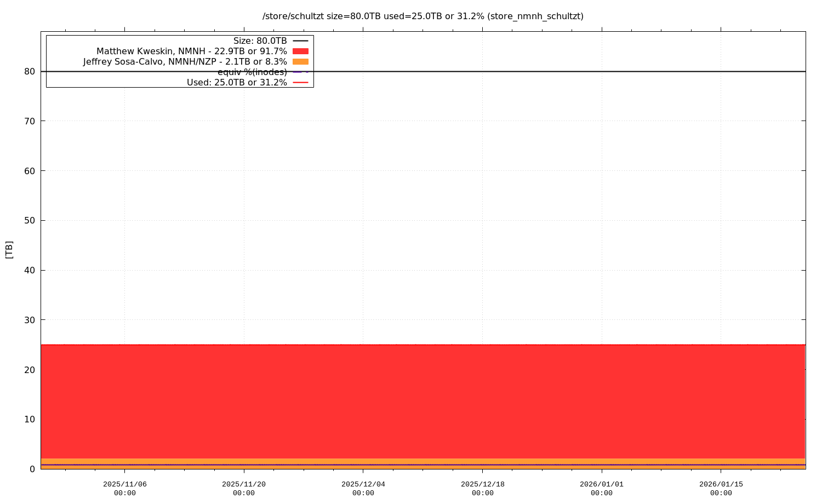Click the 'equiv %(inodes)' legend text
822x504 pixels.
click(x=252, y=72)
